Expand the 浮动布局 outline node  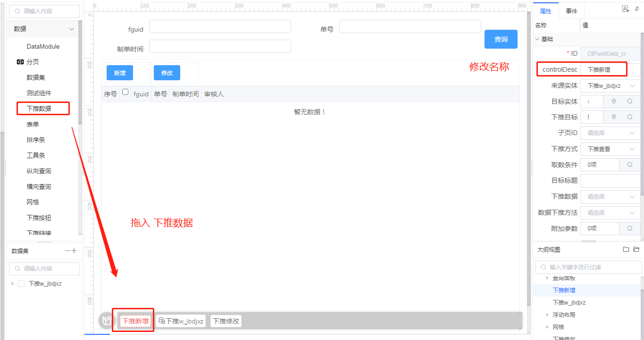547,314
